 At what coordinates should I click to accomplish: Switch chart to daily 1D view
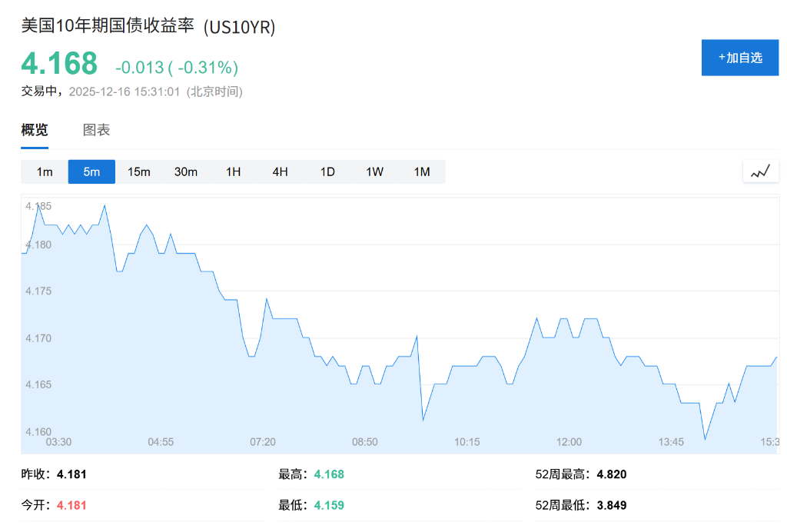327,171
